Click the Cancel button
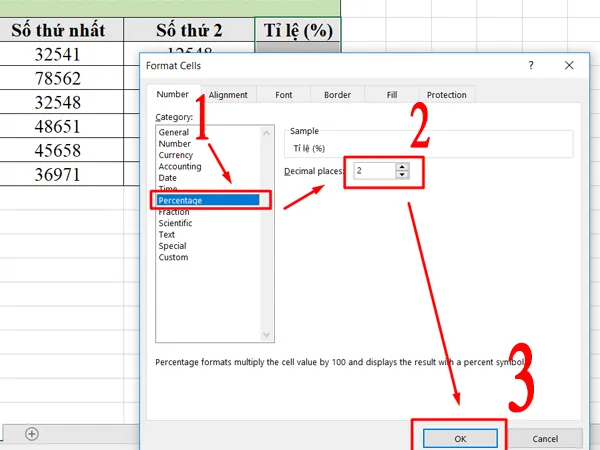 (544, 438)
